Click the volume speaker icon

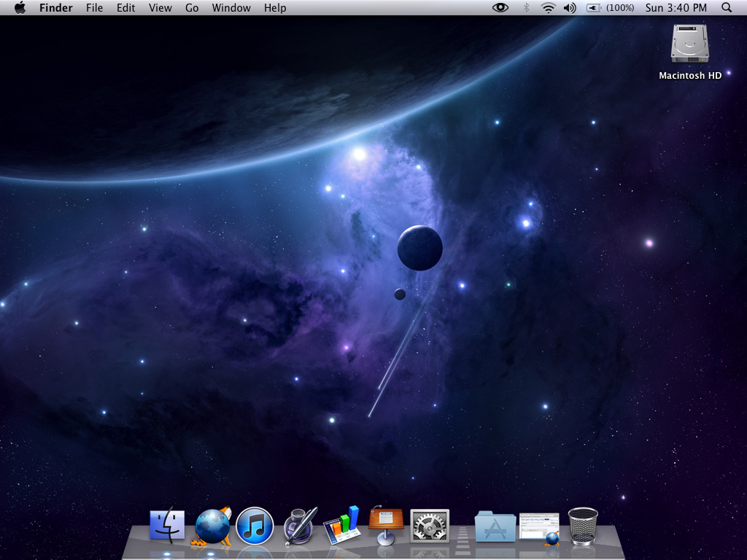(570, 7)
